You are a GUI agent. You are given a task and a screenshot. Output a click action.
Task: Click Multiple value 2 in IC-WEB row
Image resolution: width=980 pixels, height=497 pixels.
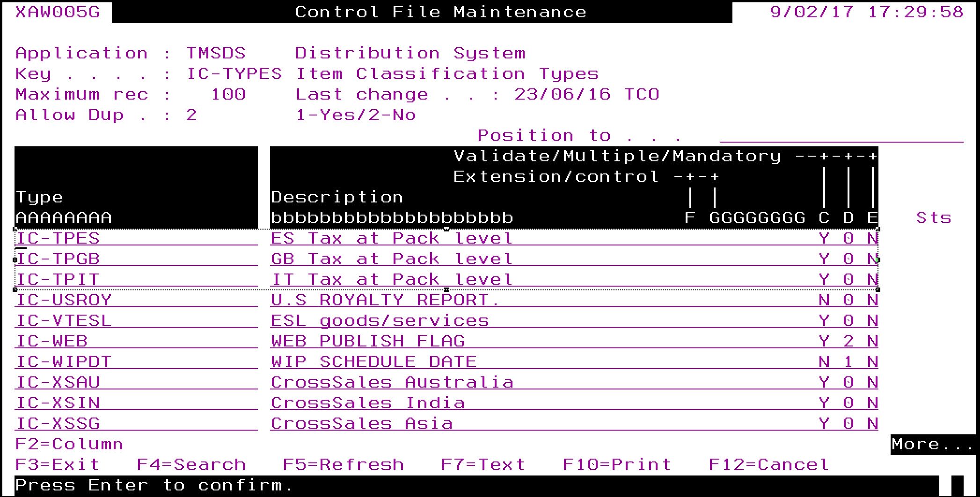[848, 341]
